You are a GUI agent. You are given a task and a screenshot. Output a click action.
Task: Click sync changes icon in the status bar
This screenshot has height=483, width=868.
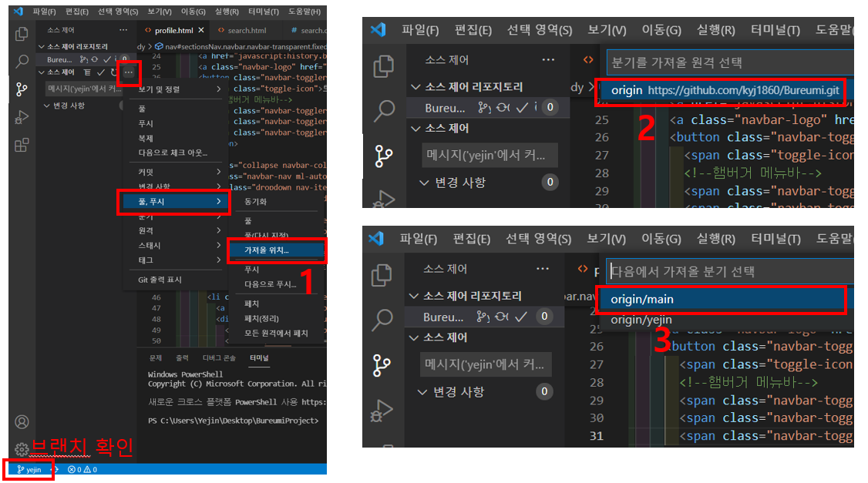54,469
